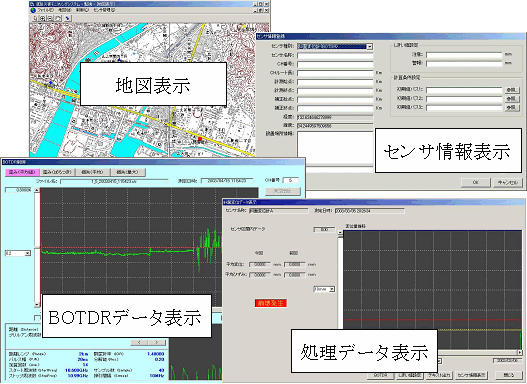
Task: Click the globe icon beside the ファイル menu
Action: pyautogui.click(x=33, y=10)
